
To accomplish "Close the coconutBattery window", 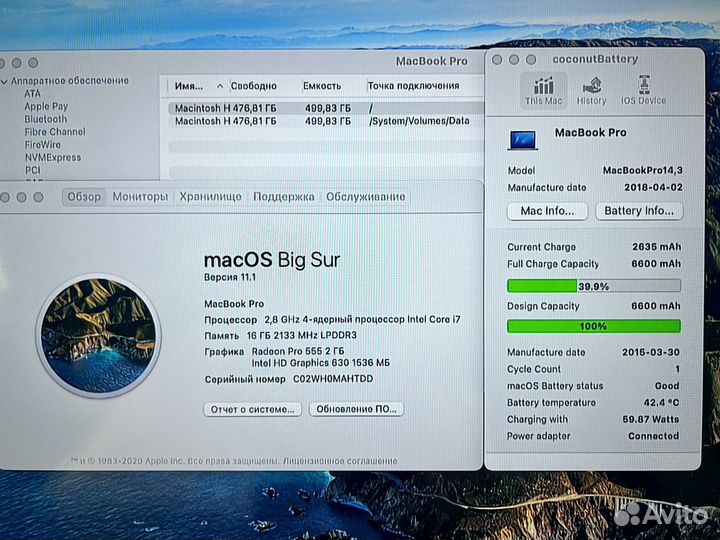I will (497, 60).
